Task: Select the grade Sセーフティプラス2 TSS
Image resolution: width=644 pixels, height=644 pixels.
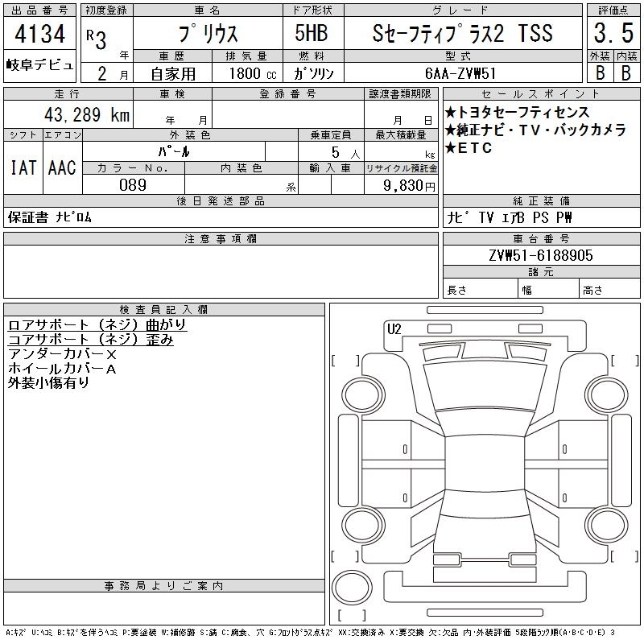Action: (462, 33)
